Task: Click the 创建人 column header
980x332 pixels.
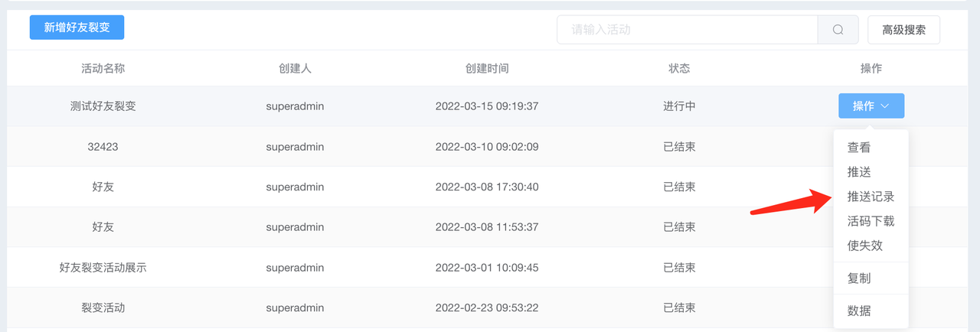Action: tap(295, 68)
